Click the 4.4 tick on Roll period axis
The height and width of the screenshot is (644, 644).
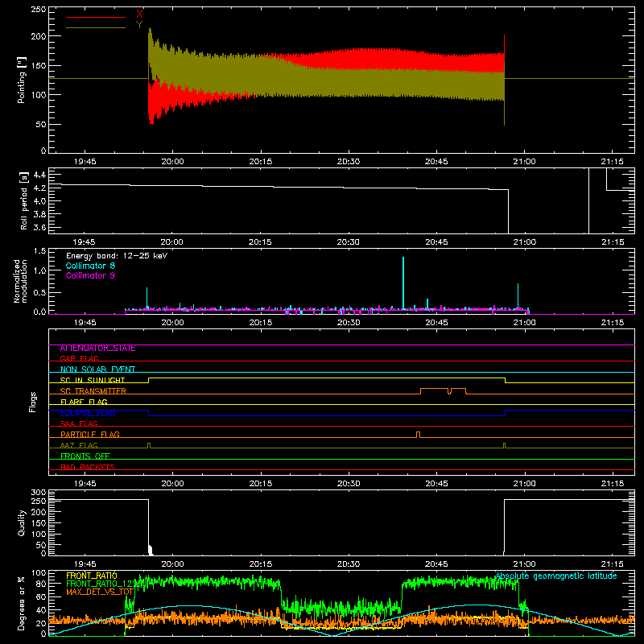39,175
